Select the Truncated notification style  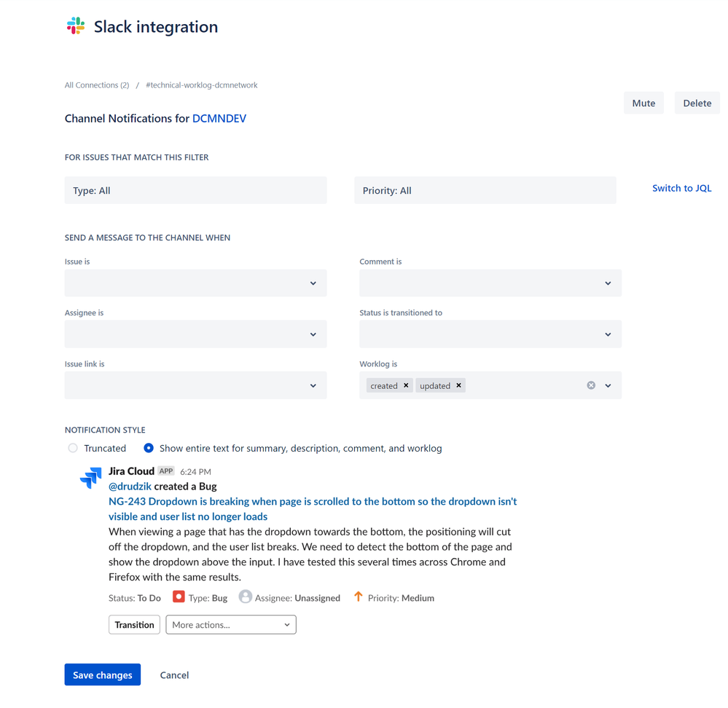tap(73, 448)
